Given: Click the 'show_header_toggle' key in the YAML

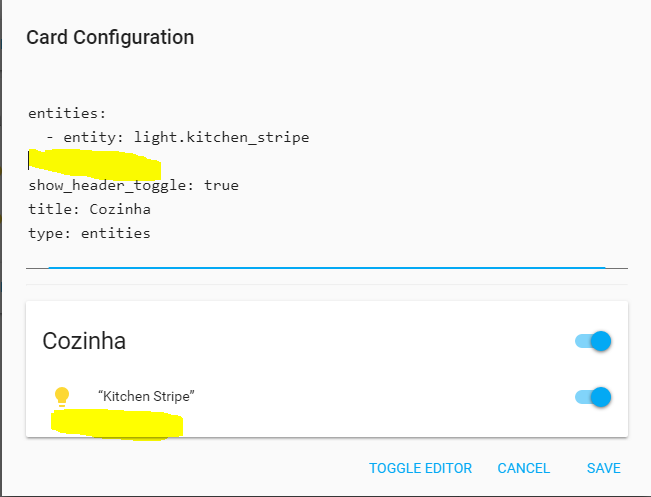Looking at the screenshot, I should [107, 185].
